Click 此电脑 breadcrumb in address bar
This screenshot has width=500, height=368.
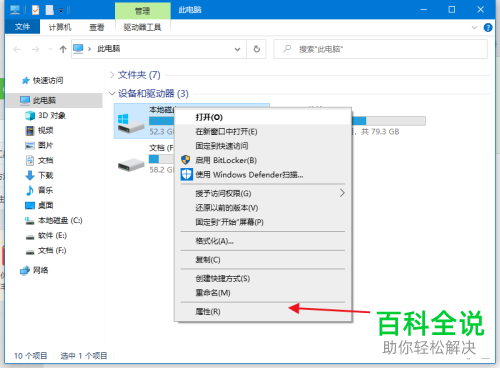point(109,49)
